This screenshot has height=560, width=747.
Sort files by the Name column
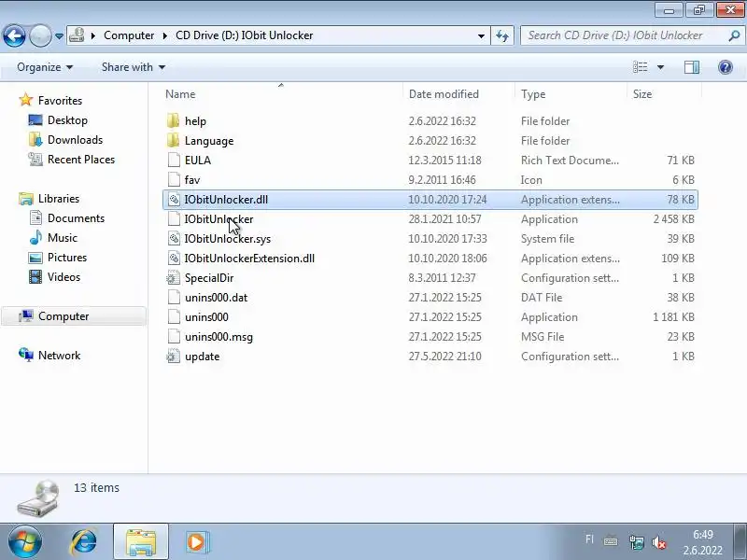pyautogui.click(x=282, y=94)
